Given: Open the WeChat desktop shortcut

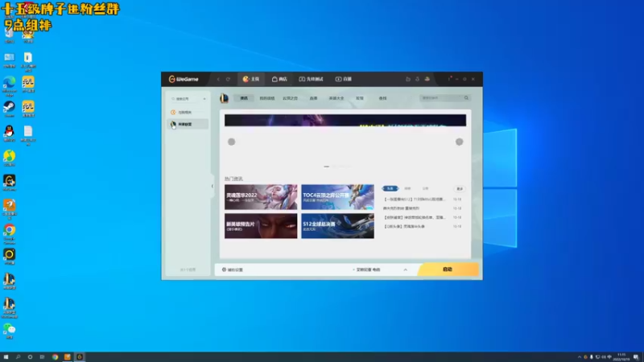Looking at the screenshot, I should point(9,331).
